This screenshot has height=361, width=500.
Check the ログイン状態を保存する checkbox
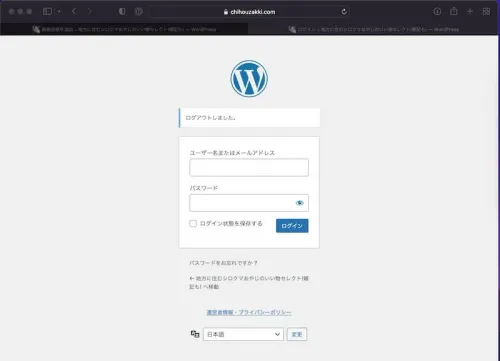click(x=193, y=223)
